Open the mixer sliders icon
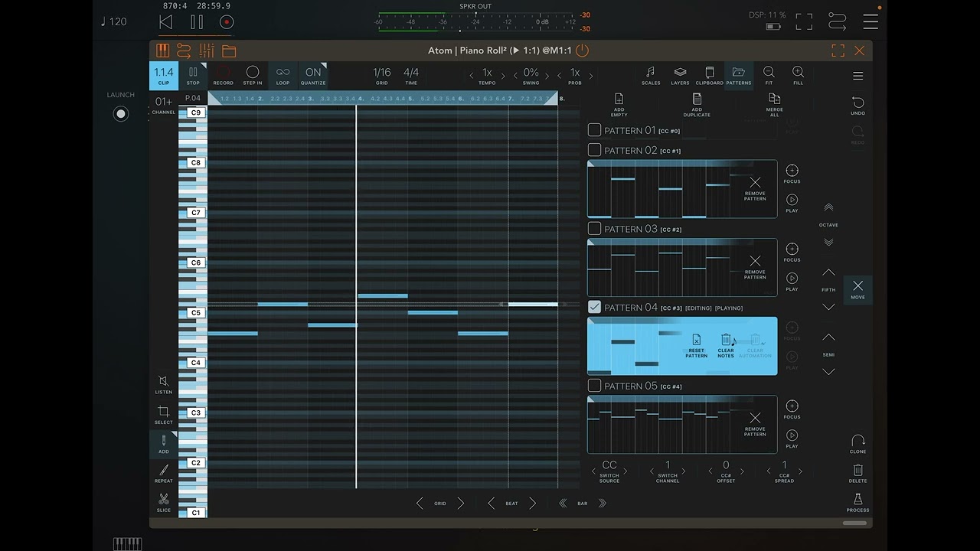The height and width of the screenshot is (551, 980). 207,51
